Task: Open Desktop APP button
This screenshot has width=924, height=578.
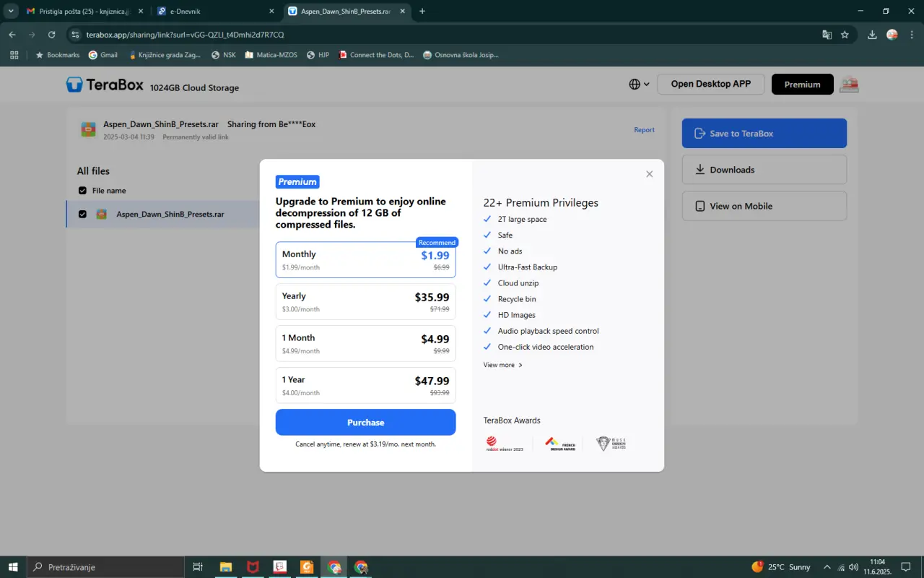Action: [x=711, y=84]
